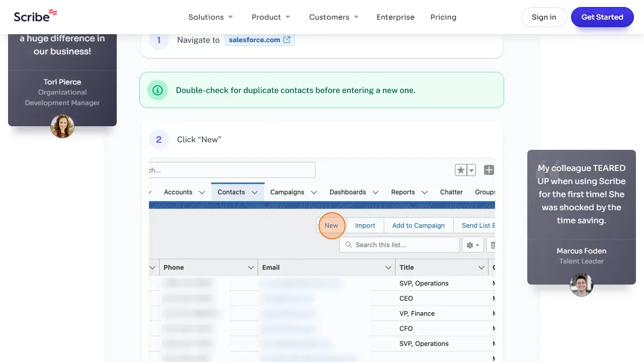
Task: Open the favorites list dropdown arrow
Action: [x=471, y=170]
